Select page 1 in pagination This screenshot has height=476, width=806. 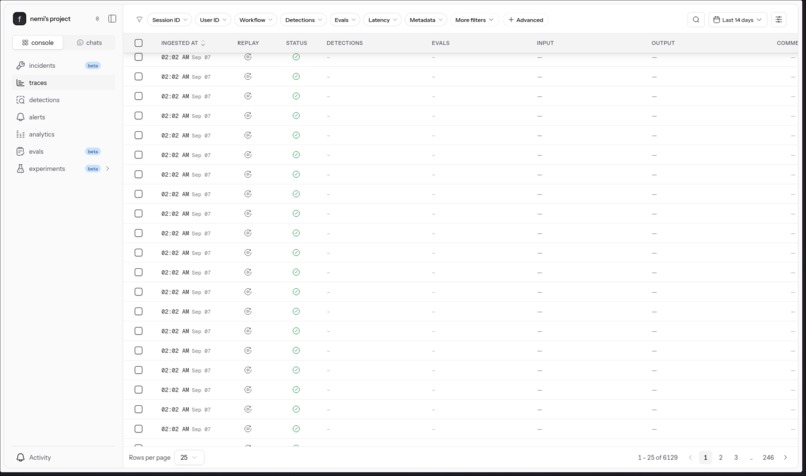[x=705, y=457]
